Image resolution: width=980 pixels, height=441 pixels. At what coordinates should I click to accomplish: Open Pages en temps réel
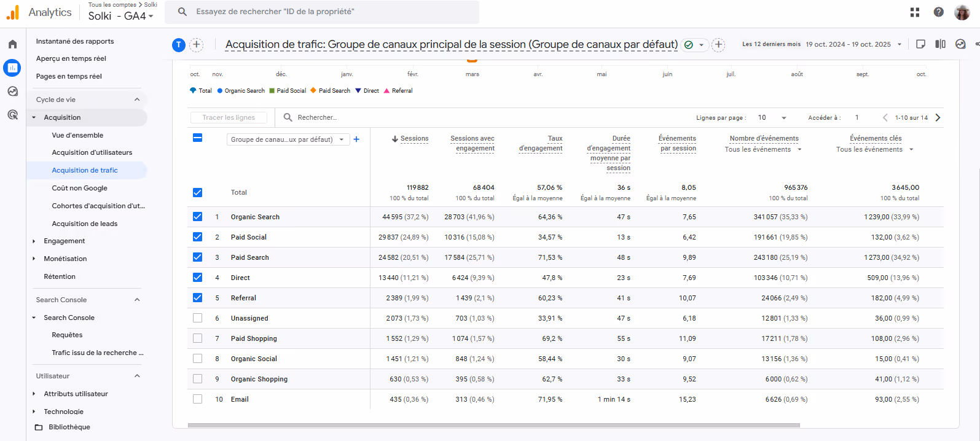point(69,76)
